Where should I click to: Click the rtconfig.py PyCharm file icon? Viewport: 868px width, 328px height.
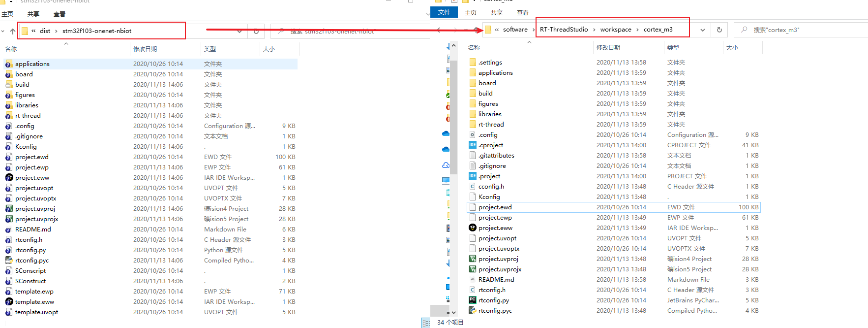click(472, 300)
